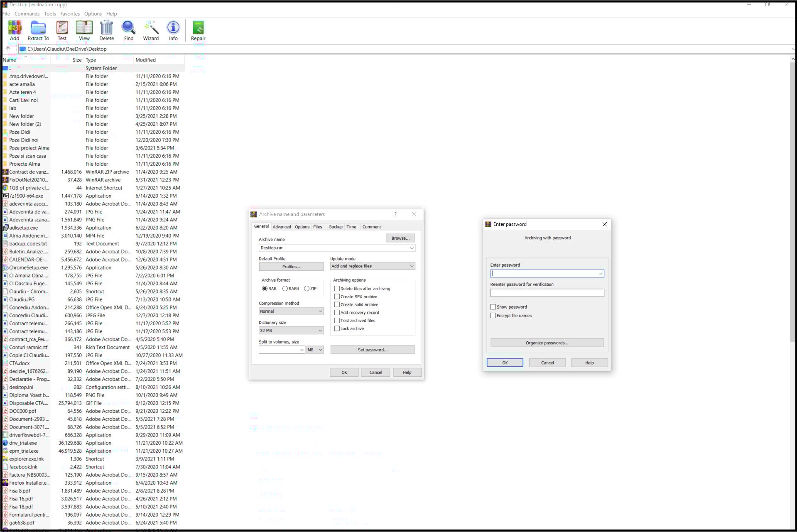The width and height of the screenshot is (797, 532).
Task: Open the Tools menu
Action: [50, 14]
